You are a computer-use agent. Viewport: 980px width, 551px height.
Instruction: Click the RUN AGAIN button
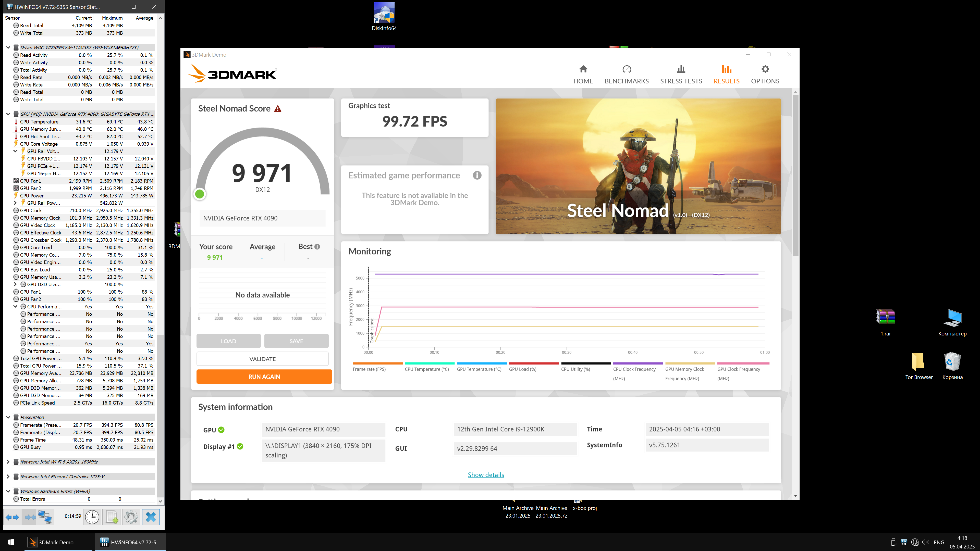[x=264, y=377]
